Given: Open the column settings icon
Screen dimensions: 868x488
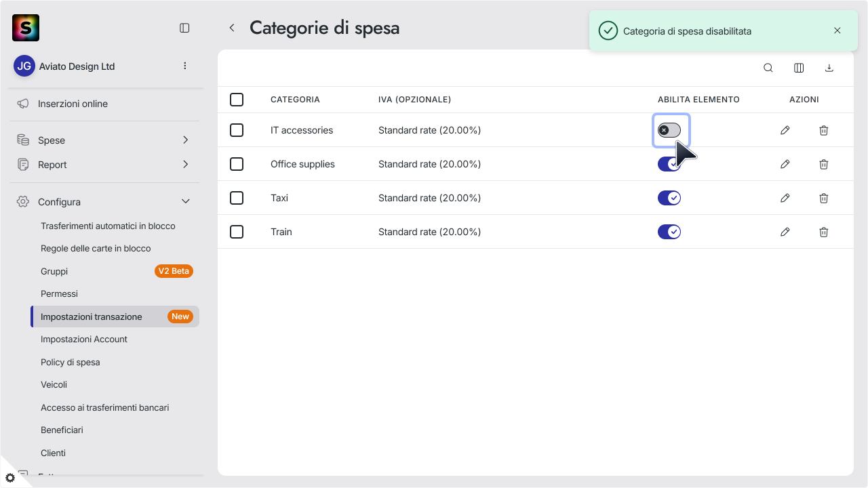Looking at the screenshot, I should pyautogui.click(x=799, y=68).
